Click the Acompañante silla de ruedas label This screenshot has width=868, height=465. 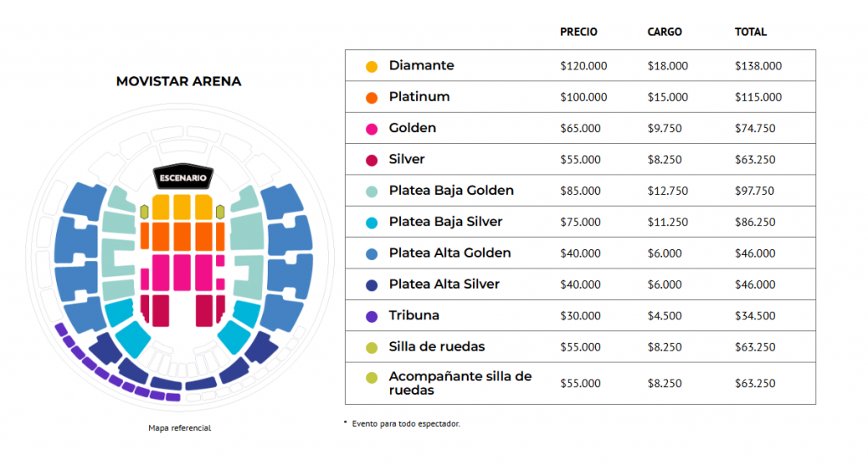(x=460, y=383)
